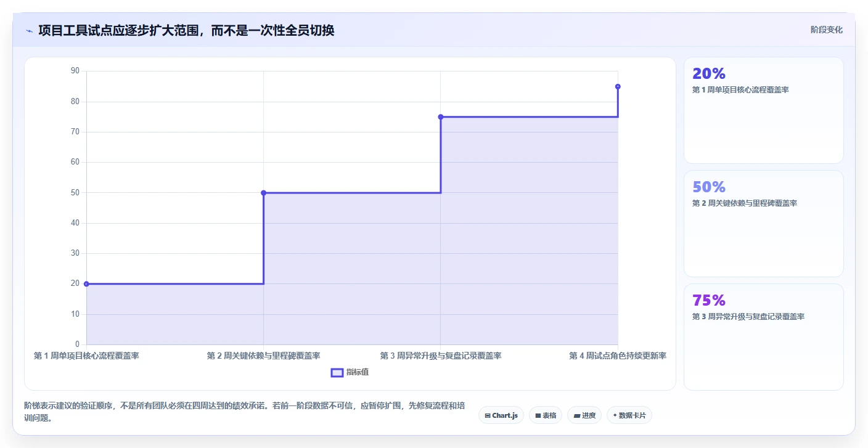Select the 数据卡片 tag chip

[629, 415]
